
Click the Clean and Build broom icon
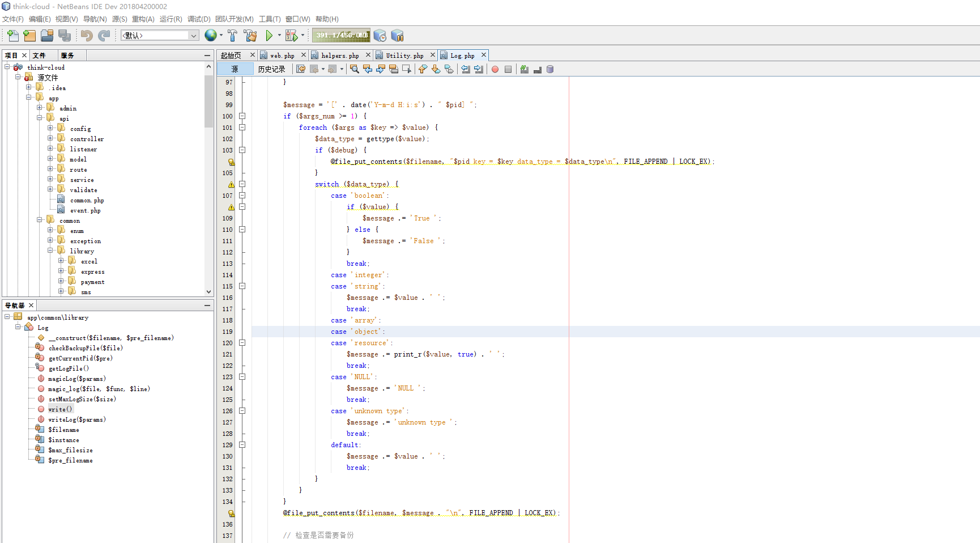click(x=250, y=36)
